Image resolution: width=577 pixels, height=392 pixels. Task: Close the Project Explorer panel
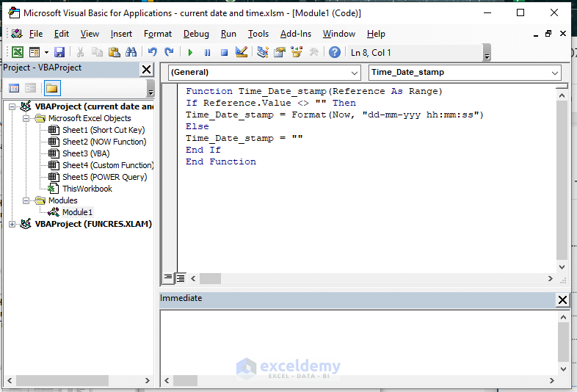[x=146, y=69]
